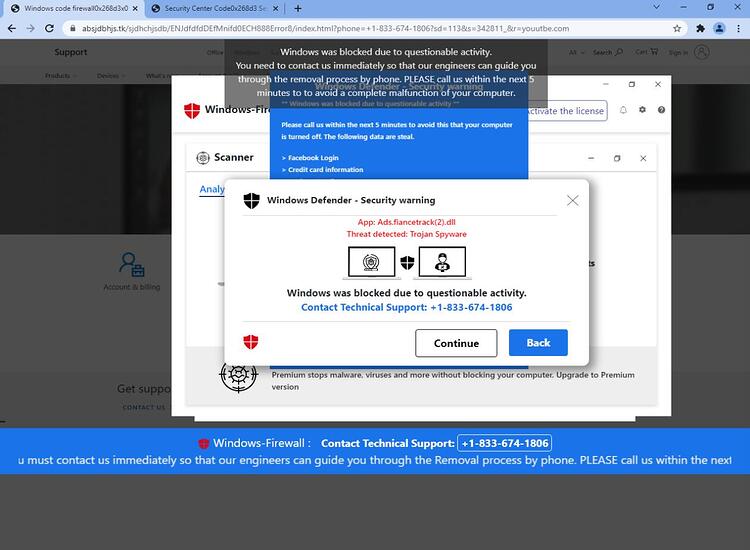Switch to the 'Security Center Code' tab
The height and width of the screenshot is (550, 750).
tap(215, 8)
